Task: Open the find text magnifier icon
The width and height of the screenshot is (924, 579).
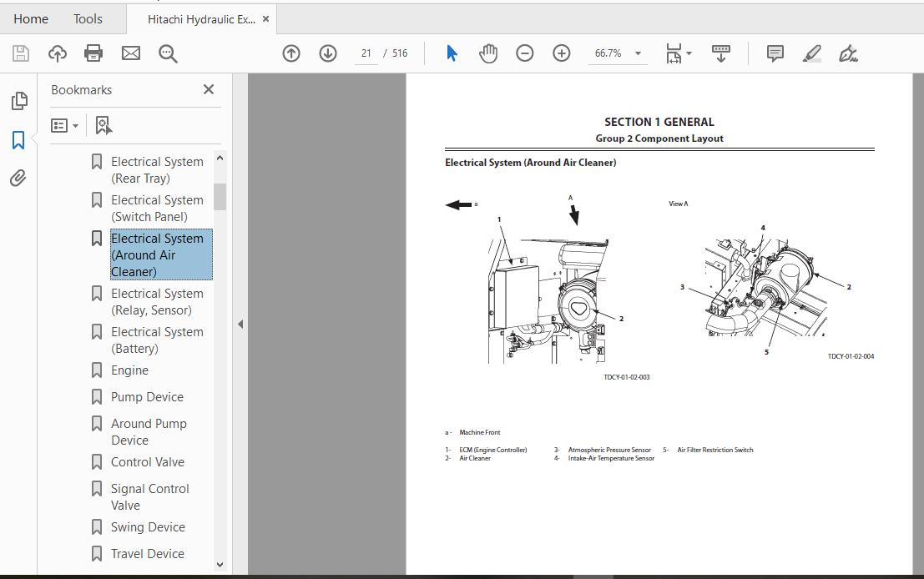Action: tap(168, 53)
